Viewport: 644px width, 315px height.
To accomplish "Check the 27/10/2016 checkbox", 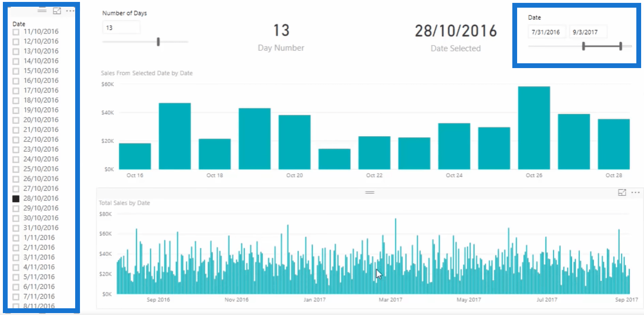I will tap(16, 189).
